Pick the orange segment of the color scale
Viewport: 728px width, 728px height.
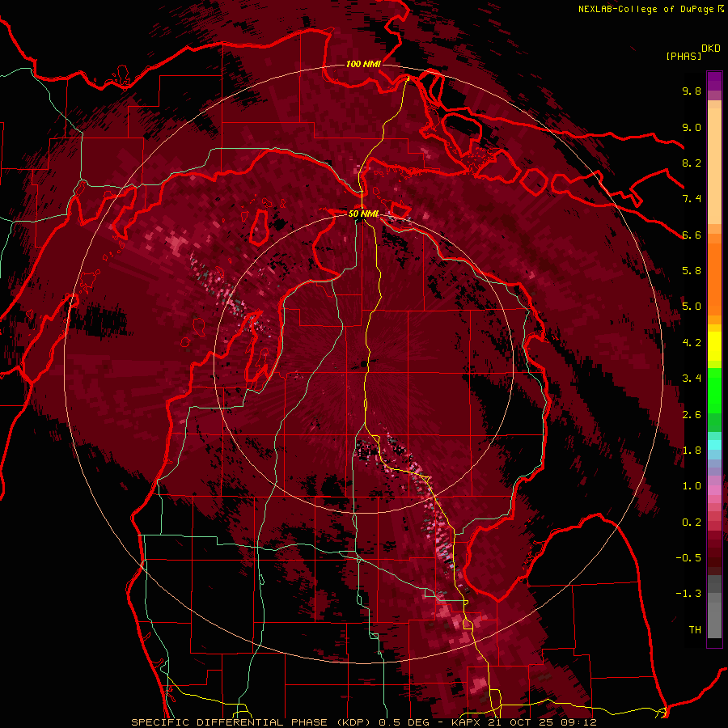pos(714,278)
